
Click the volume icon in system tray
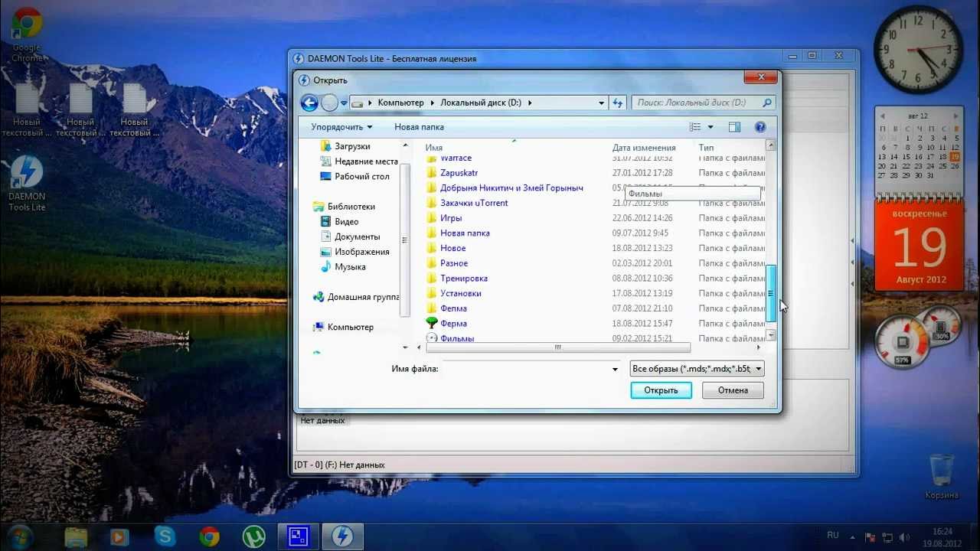coord(904,536)
